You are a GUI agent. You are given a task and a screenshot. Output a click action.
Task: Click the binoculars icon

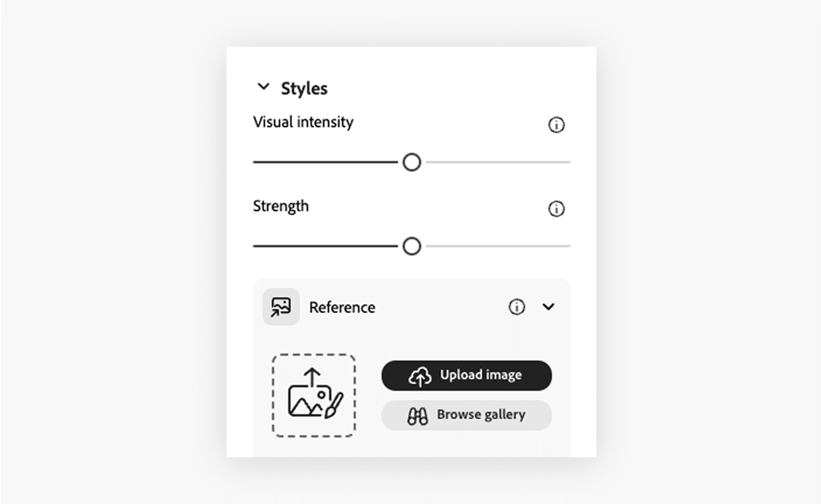click(417, 416)
